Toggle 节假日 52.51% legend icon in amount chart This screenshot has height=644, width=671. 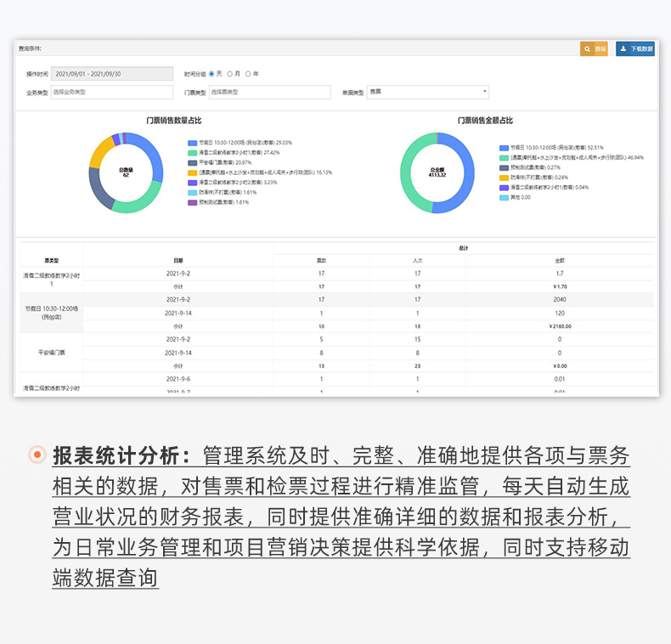pos(504,147)
